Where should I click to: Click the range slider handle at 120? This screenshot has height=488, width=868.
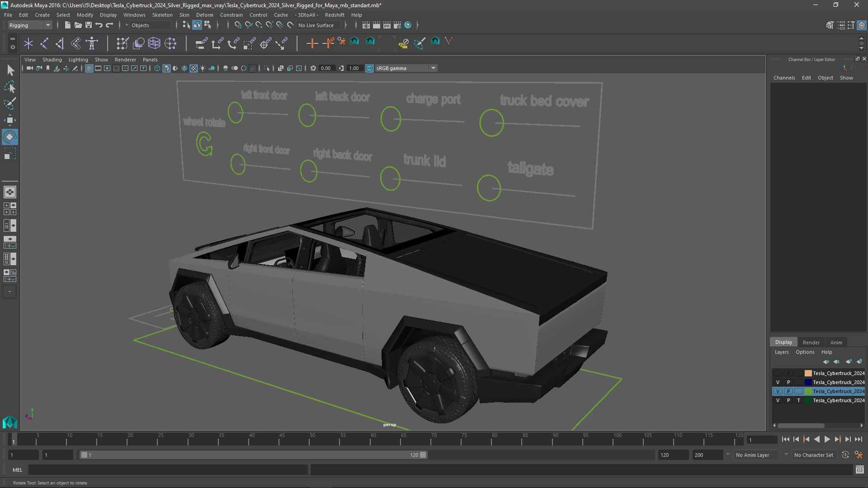423,455
